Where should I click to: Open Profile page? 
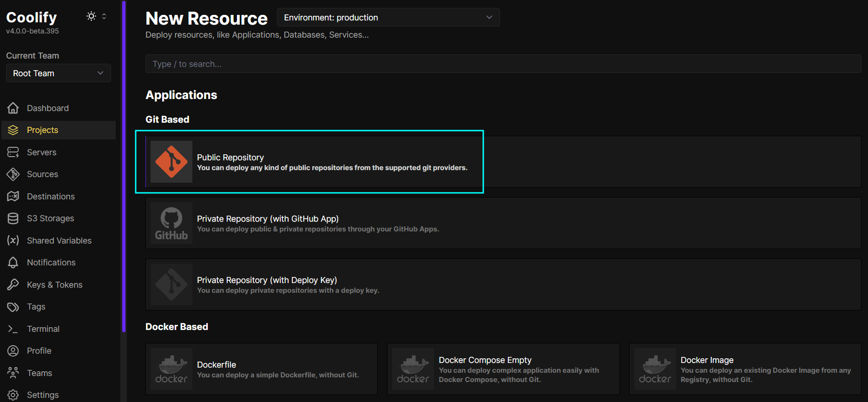[59, 351]
